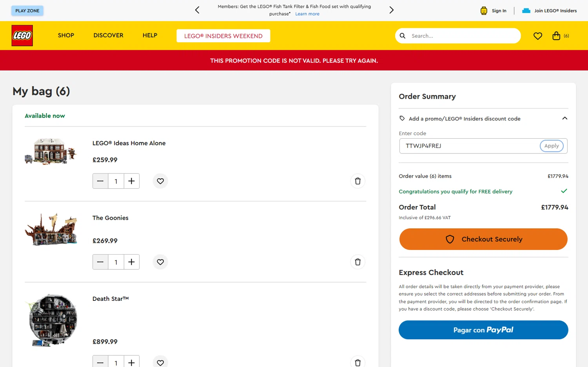Click the search magnifier icon
588x367 pixels.
[x=403, y=36]
